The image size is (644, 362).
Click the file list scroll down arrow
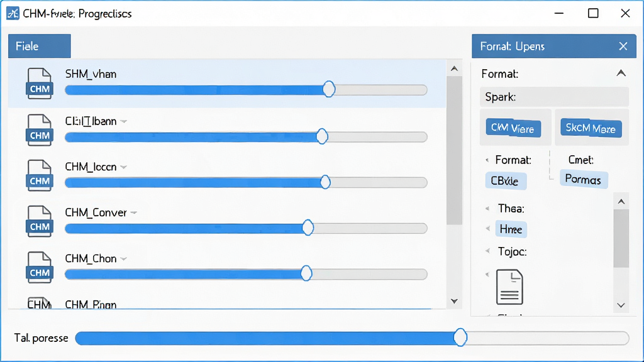point(454,301)
